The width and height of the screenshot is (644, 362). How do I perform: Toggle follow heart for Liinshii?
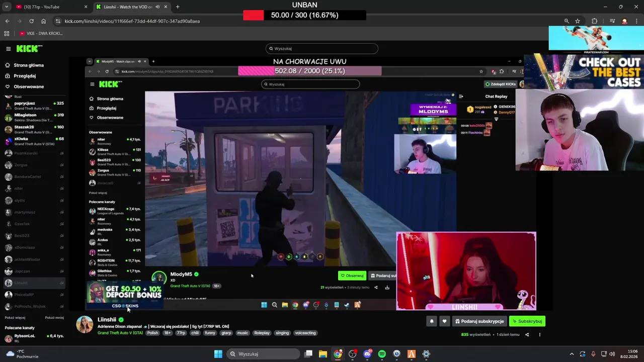(x=444, y=321)
